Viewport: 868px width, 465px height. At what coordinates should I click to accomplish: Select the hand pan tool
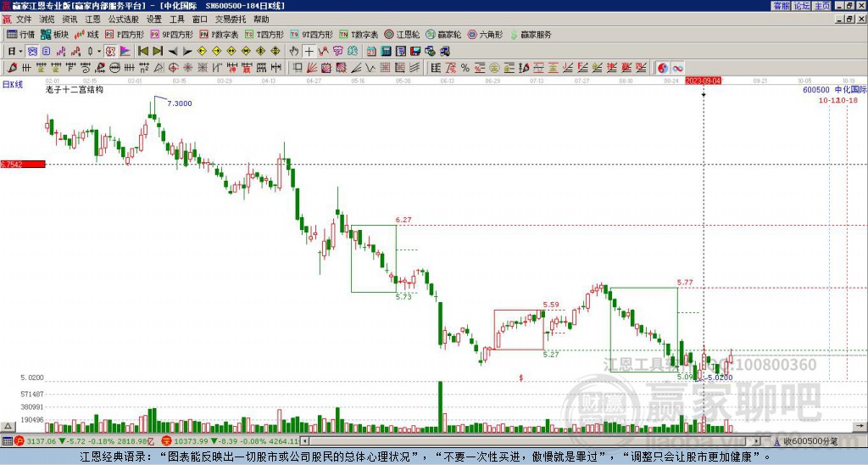tap(294, 51)
